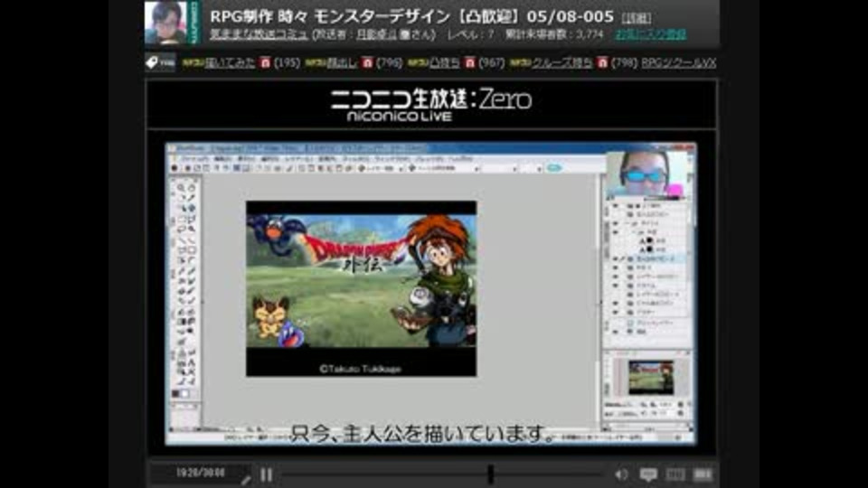Select the highlighted layer row in streamed layer panel
The image size is (868, 488).
click(x=648, y=258)
